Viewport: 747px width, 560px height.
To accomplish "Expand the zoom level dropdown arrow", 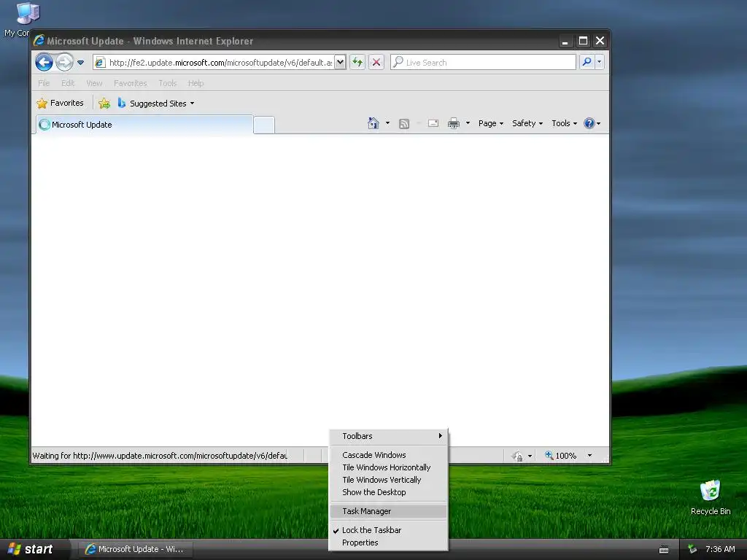I will pos(589,456).
